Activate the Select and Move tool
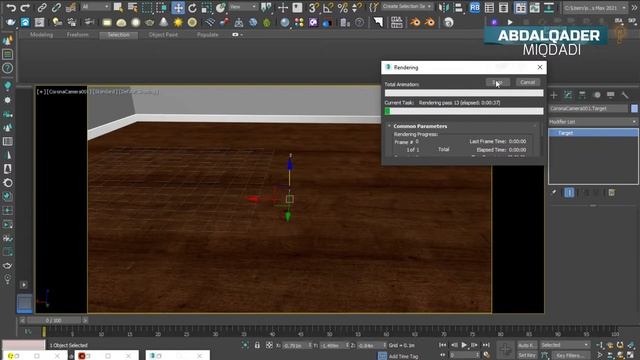Viewport: 640px width, 360px height. click(x=178, y=7)
